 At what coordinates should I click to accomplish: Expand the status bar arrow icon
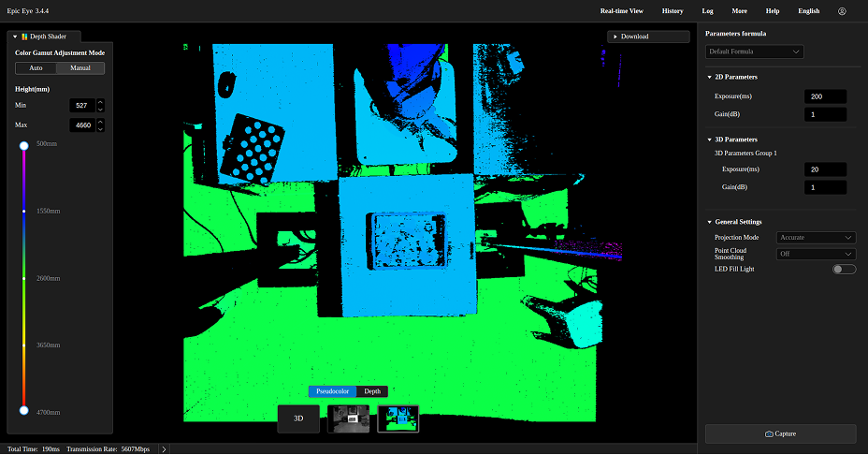[165, 449]
